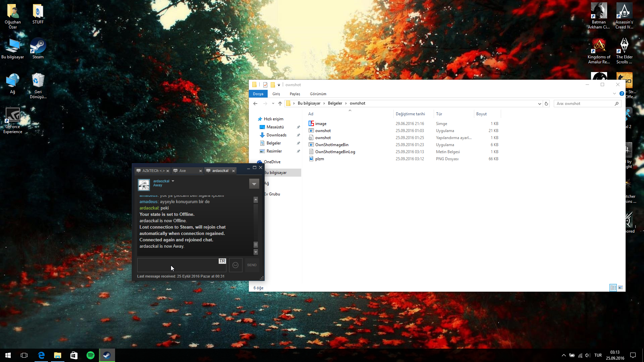
Task: Toggle the details view layout button
Action: [613, 288]
